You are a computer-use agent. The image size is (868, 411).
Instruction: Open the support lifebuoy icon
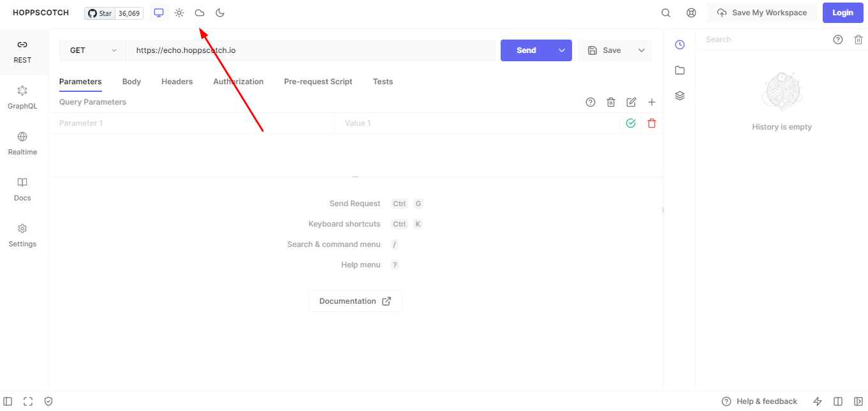[691, 13]
